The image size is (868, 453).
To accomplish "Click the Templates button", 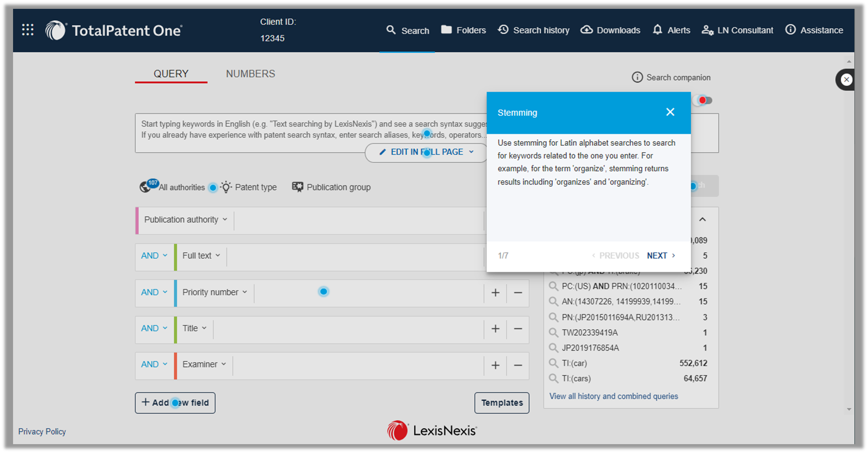I will coord(502,403).
